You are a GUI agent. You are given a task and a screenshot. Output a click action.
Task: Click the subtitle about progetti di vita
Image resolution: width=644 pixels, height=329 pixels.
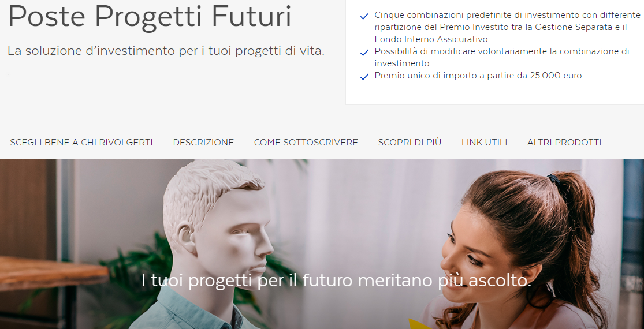[x=166, y=51]
